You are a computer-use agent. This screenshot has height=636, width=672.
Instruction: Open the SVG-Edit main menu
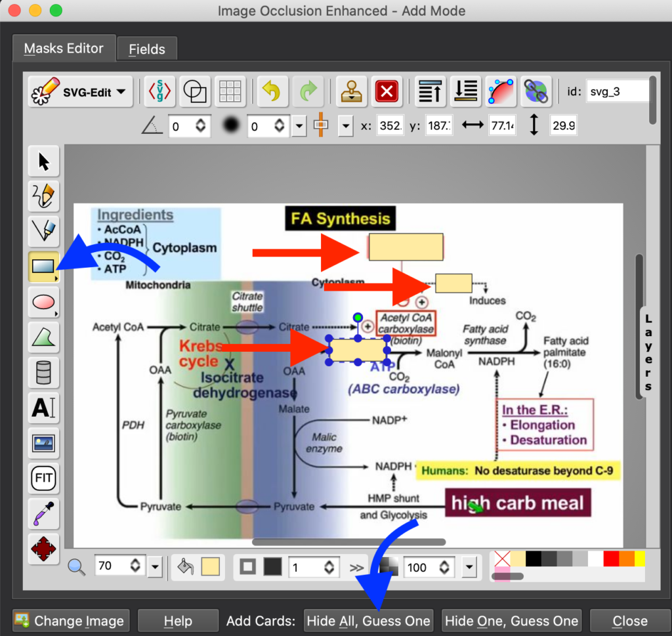(x=80, y=91)
